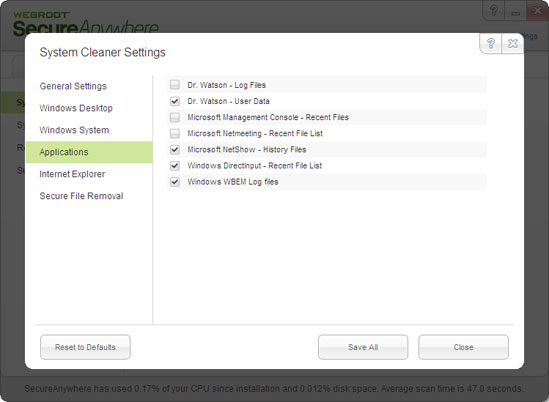Screen dimensions: 549x402
Task: Uncheck Windows DirectInput - Recent File List
Action: (175, 166)
